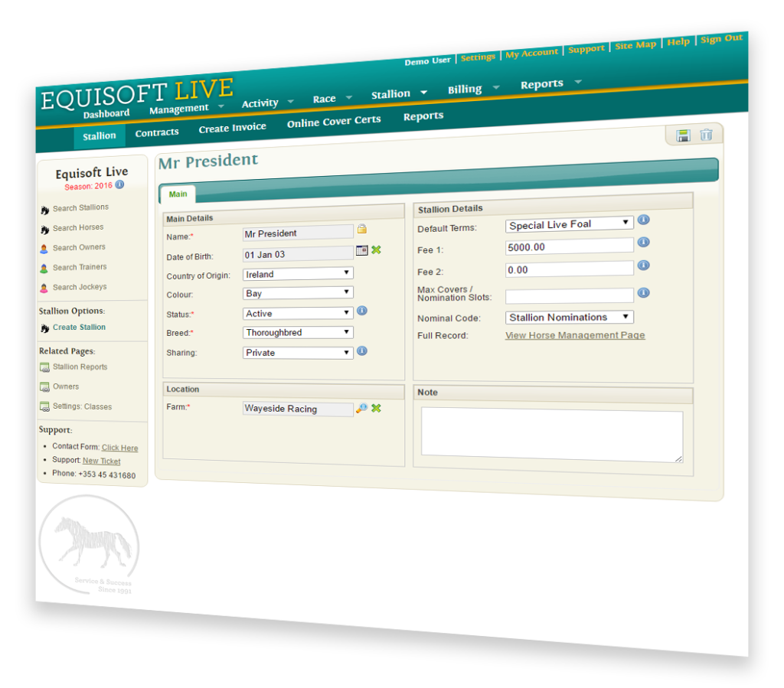Open a New Ticket via the support link

(x=100, y=461)
